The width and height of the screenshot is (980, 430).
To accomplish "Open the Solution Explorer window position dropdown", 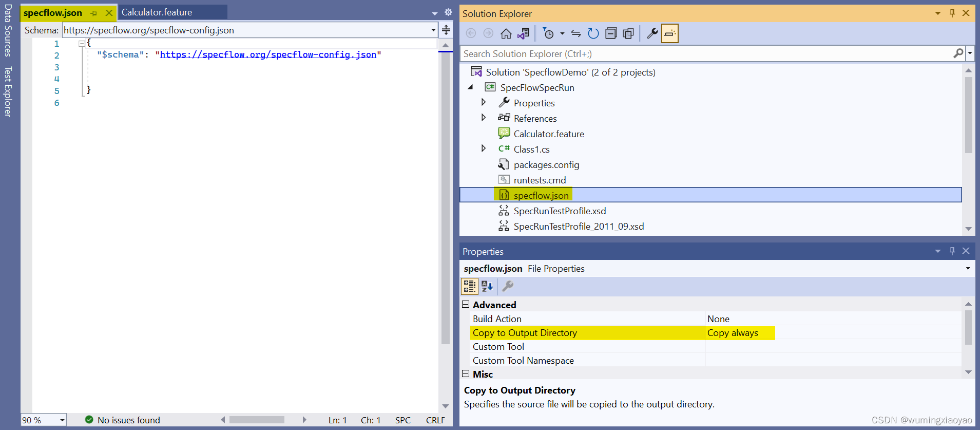I will pos(938,13).
